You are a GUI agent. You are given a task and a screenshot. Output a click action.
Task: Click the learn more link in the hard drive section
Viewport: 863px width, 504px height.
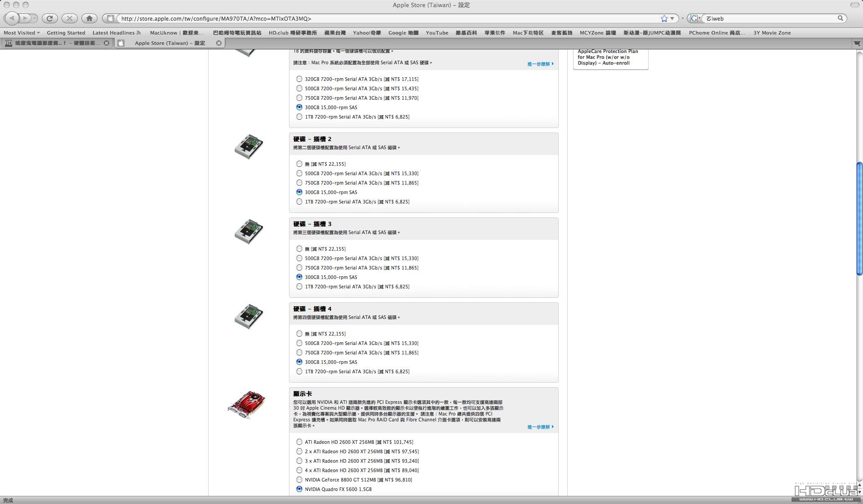pyautogui.click(x=540, y=64)
